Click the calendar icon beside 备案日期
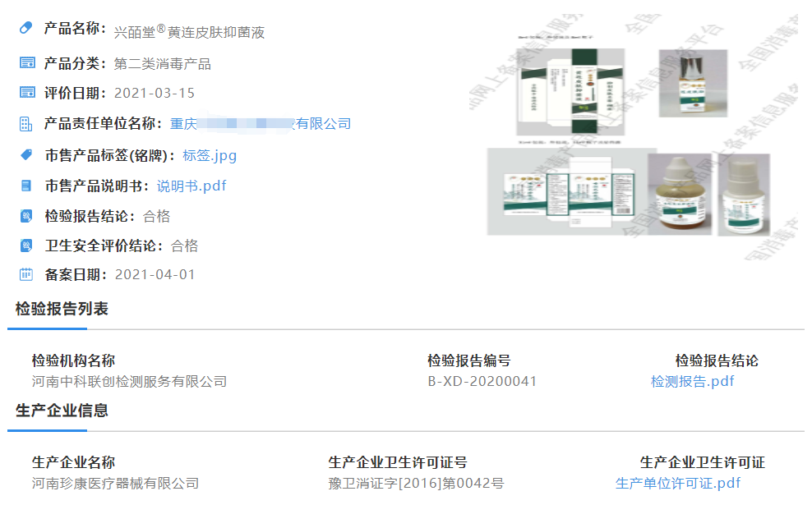 26,274
